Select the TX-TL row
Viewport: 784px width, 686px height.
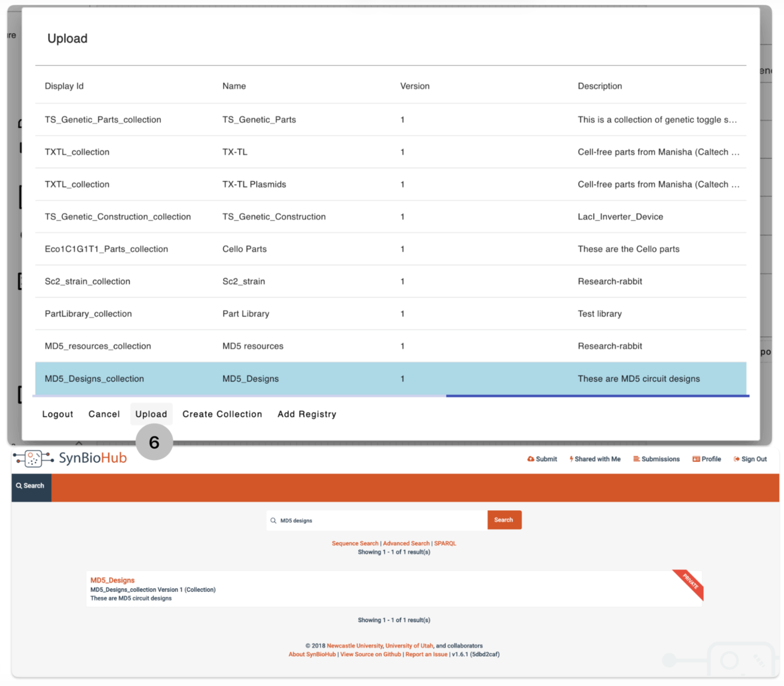[x=390, y=152]
